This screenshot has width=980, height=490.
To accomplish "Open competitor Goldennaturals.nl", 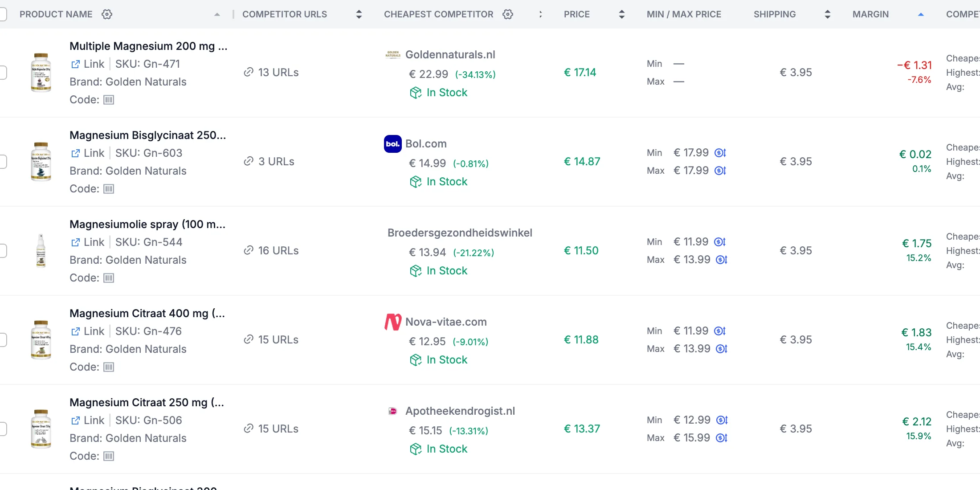I will (x=450, y=55).
